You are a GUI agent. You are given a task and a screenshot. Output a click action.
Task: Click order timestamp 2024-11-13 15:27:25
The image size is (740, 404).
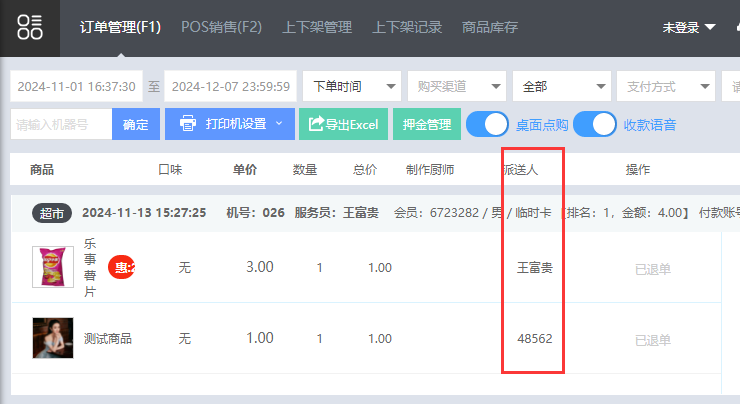[x=144, y=213]
